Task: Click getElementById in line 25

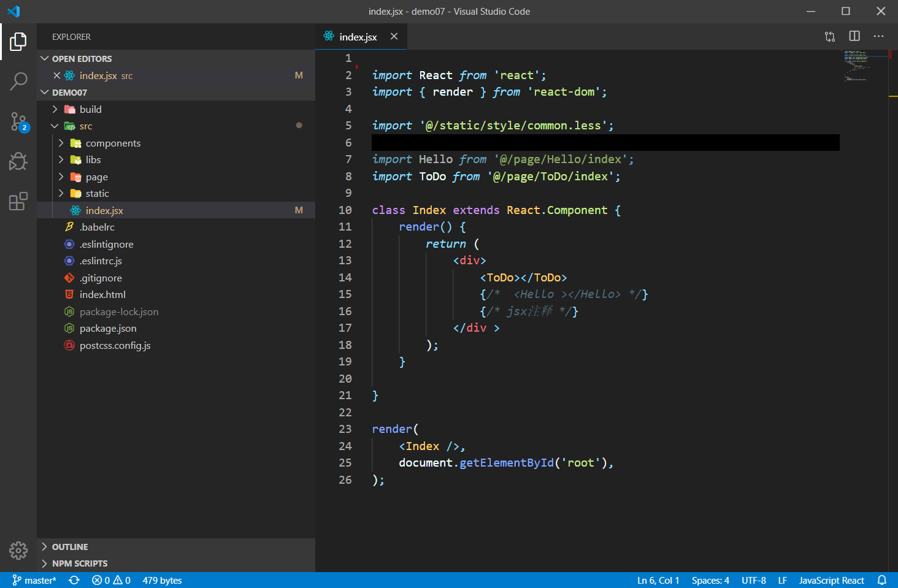Action: 507,463
